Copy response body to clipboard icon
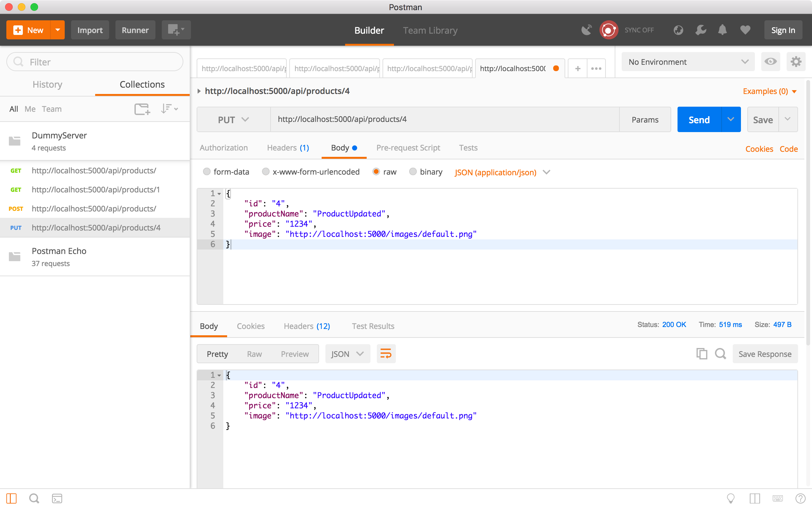 [x=701, y=354]
